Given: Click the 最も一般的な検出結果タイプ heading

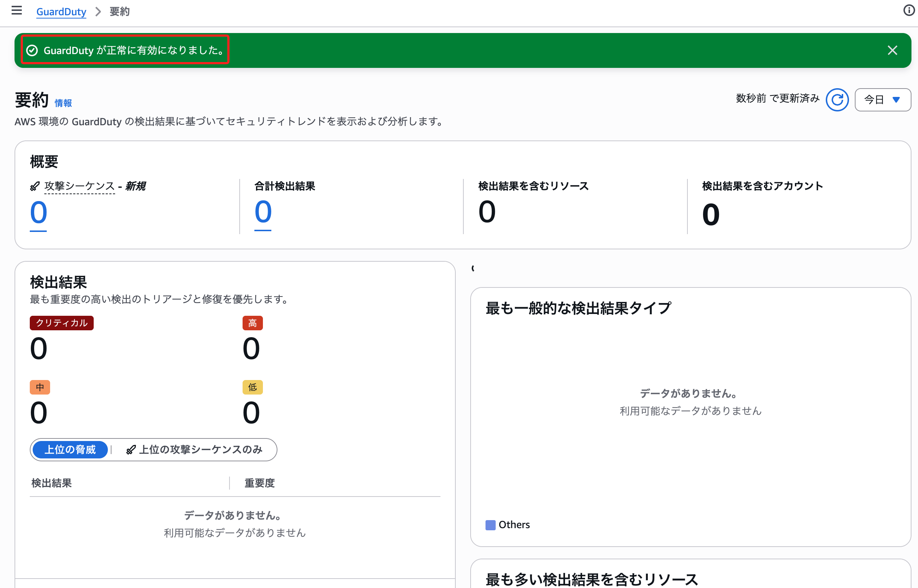Looking at the screenshot, I should click(578, 308).
